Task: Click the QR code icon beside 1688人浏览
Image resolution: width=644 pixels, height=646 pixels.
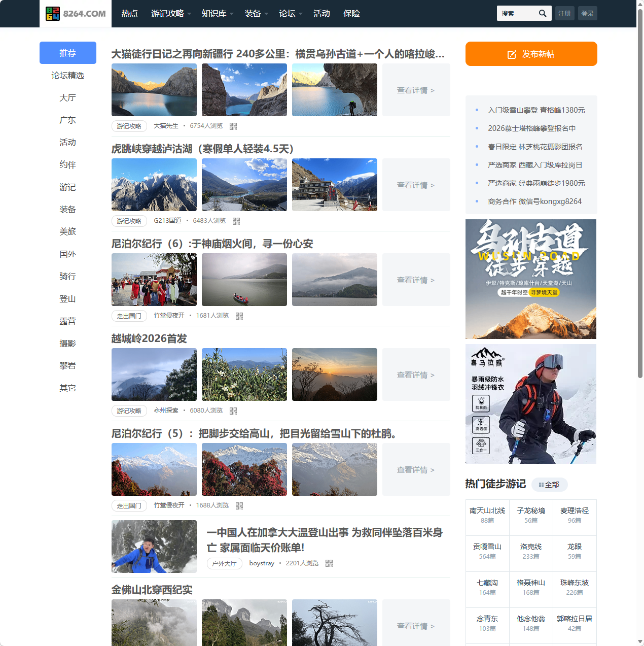Action: tap(239, 505)
